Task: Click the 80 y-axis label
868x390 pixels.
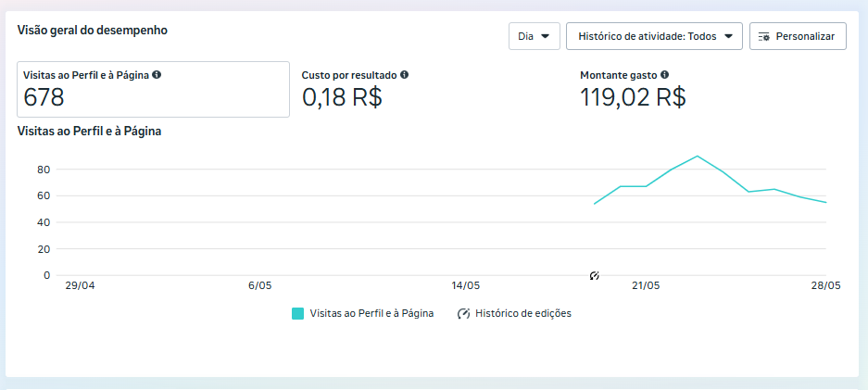Action: 44,170
